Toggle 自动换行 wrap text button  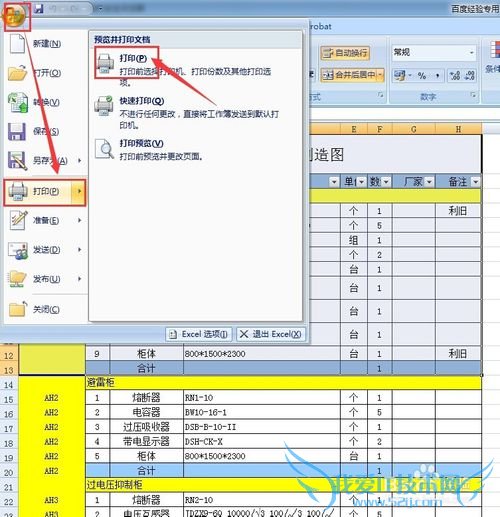click(x=345, y=53)
